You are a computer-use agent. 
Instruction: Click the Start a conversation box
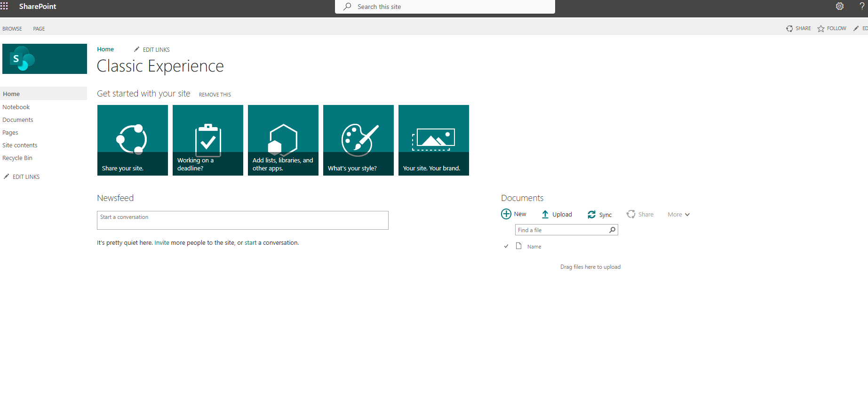pyautogui.click(x=243, y=220)
